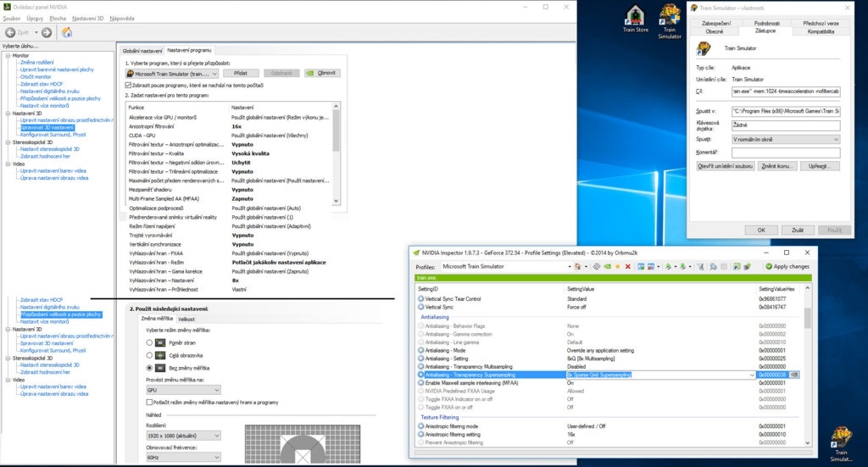
Task: Select the Train Simulat... shortcut icon at desktop corner
Action: (x=841, y=444)
